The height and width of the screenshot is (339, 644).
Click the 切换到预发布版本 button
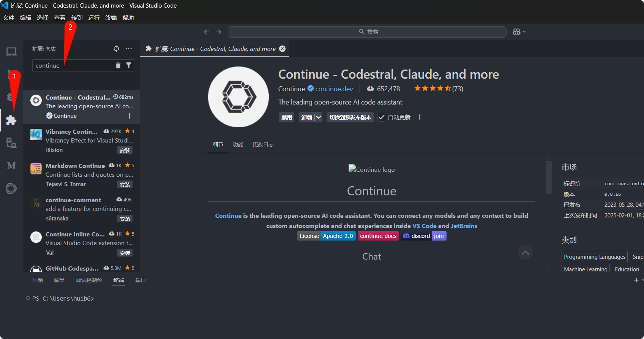(350, 117)
